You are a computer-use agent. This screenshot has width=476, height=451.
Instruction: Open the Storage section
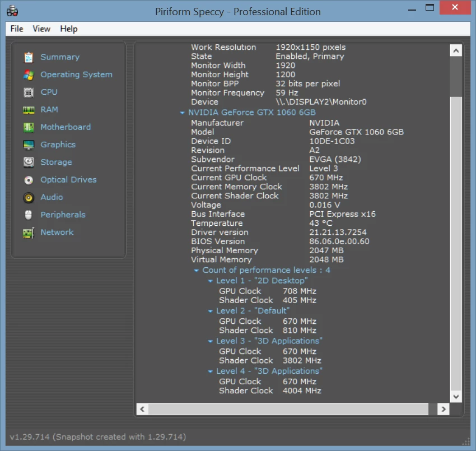point(56,162)
